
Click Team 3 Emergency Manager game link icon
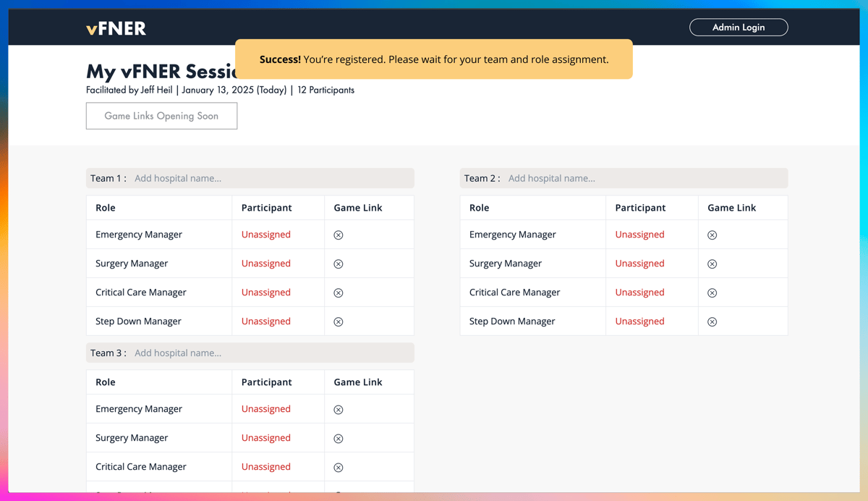click(339, 410)
